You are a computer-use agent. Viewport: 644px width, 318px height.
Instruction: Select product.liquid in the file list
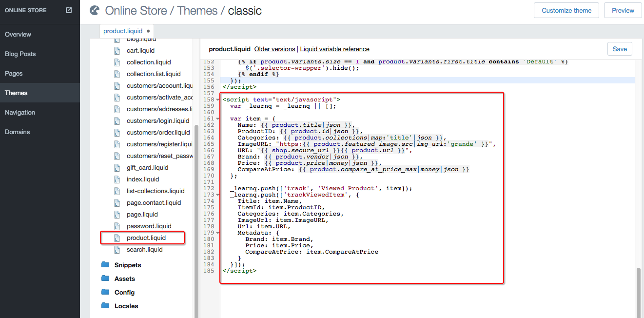click(146, 238)
